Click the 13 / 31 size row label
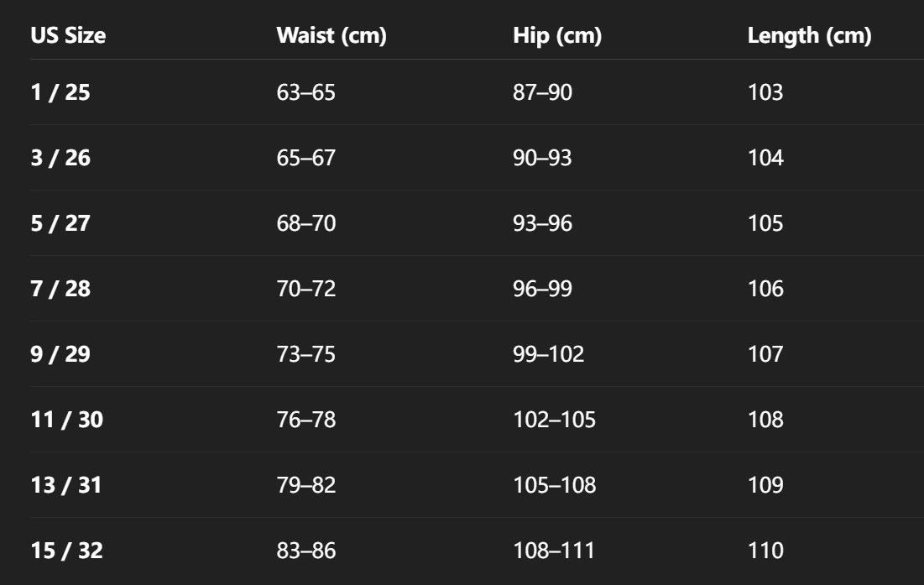This screenshot has height=585, width=924. (x=66, y=485)
